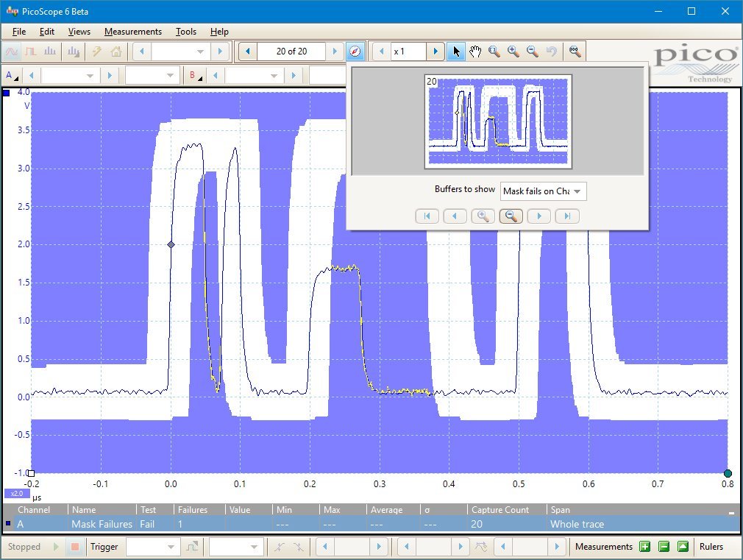Image resolution: width=743 pixels, height=560 pixels.
Task: Open 'Buffers to show' dropdown
Action: 543,191
